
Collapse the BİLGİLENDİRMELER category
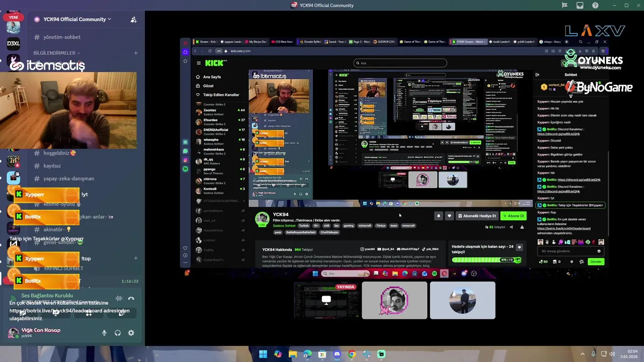[x=56, y=53]
